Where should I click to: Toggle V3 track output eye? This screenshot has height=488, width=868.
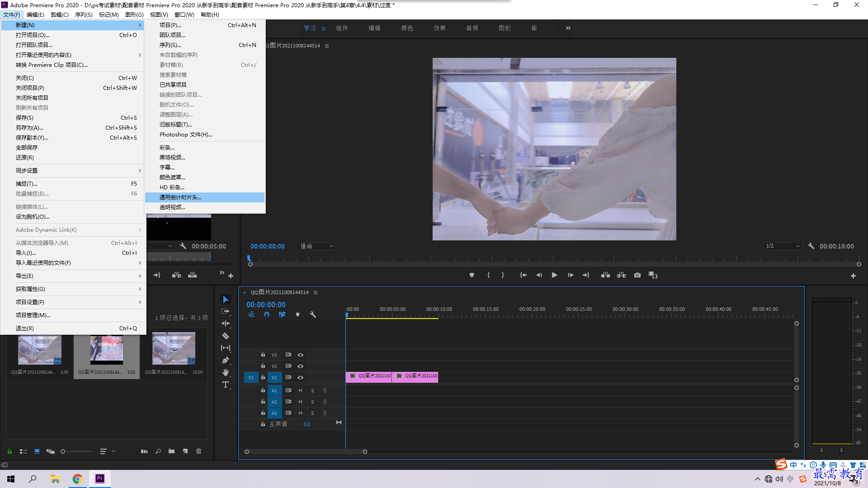(300, 355)
